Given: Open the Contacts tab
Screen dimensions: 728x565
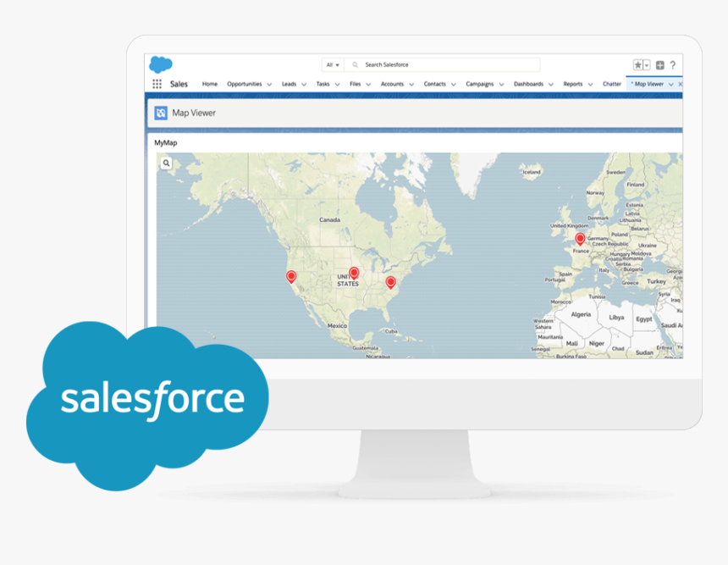Looking at the screenshot, I should pyautogui.click(x=434, y=84).
